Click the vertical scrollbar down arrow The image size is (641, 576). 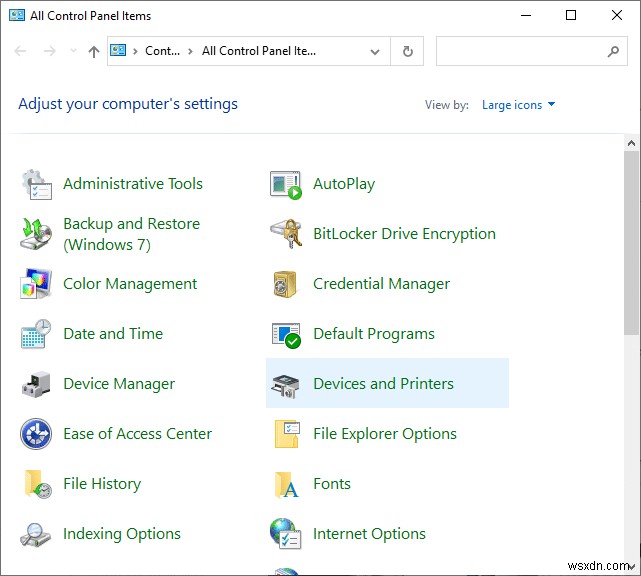click(631, 567)
